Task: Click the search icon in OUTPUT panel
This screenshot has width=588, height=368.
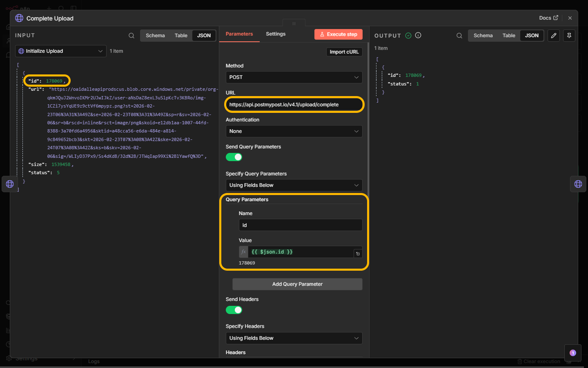Action: [459, 36]
